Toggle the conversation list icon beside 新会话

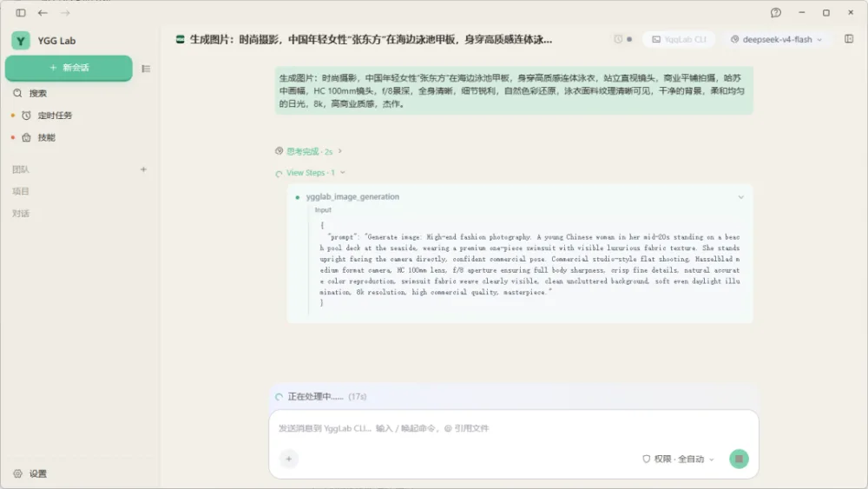tap(146, 69)
